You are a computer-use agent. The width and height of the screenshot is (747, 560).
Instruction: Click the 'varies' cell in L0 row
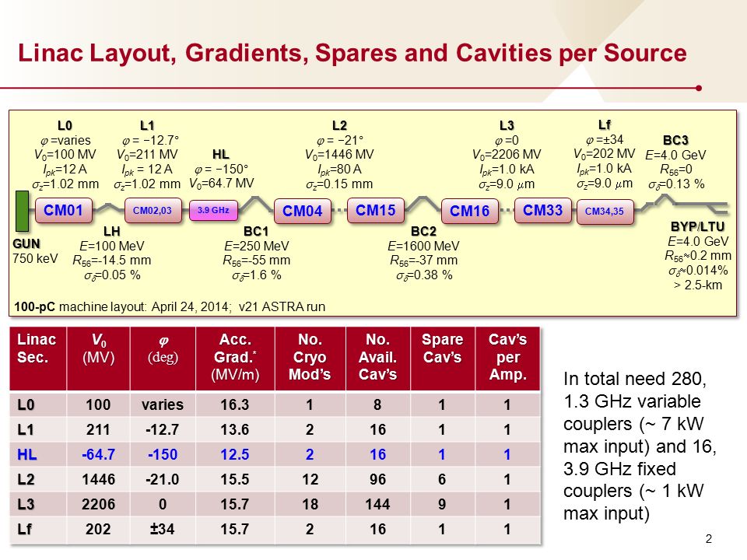[163, 404]
